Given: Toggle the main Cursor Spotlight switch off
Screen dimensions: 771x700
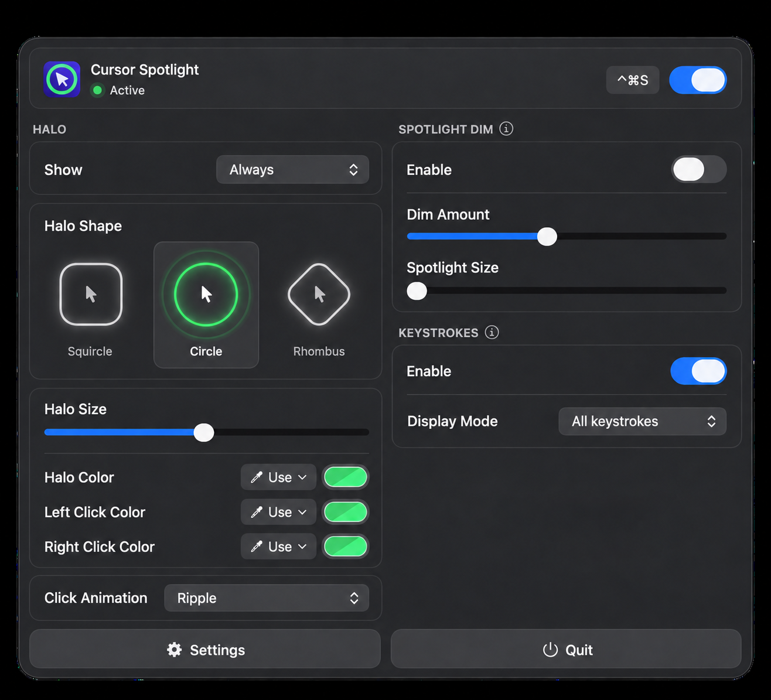Looking at the screenshot, I should click(x=698, y=80).
